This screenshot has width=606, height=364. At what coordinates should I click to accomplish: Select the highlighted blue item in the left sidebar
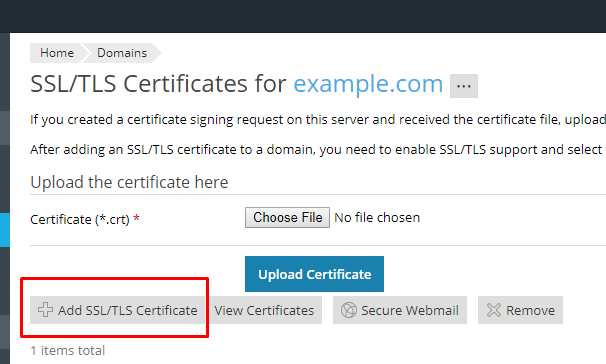coord(5,230)
